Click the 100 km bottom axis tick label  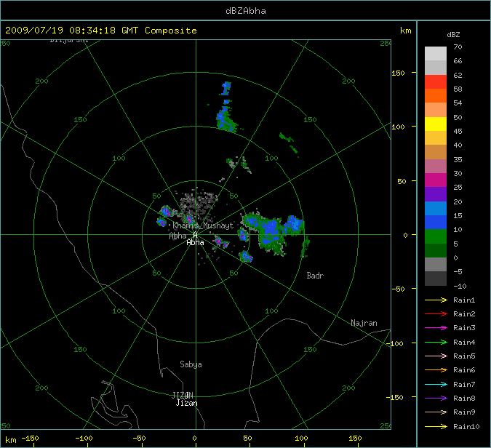301,439
